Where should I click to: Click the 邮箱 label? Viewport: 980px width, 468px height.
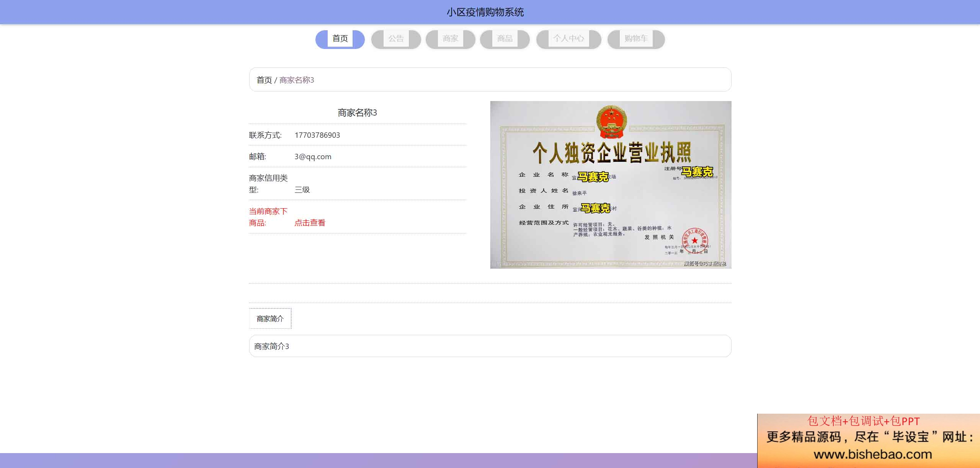coord(258,157)
